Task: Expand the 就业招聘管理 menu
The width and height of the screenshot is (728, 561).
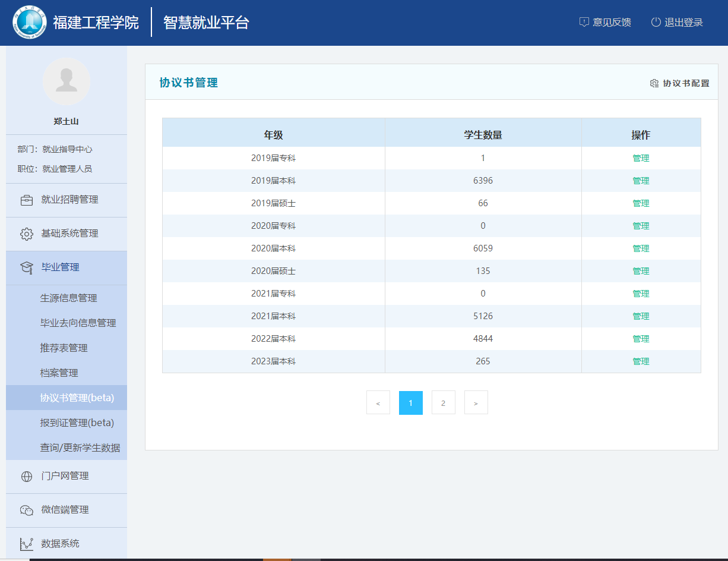Action: click(x=69, y=200)
